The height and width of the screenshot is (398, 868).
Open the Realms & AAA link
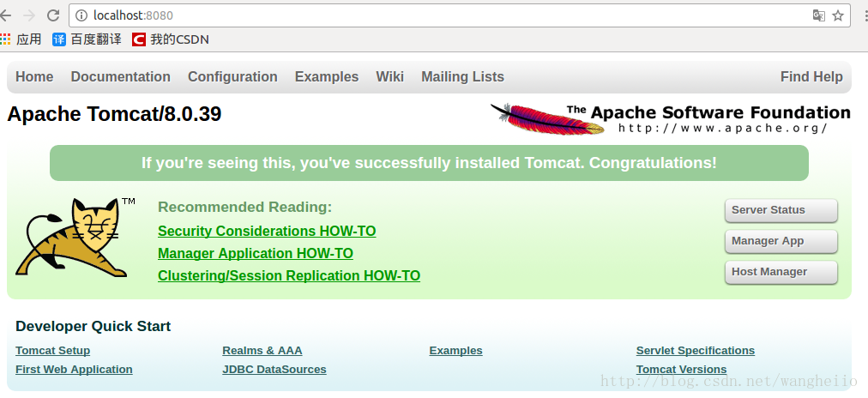[x=262, y=351]
